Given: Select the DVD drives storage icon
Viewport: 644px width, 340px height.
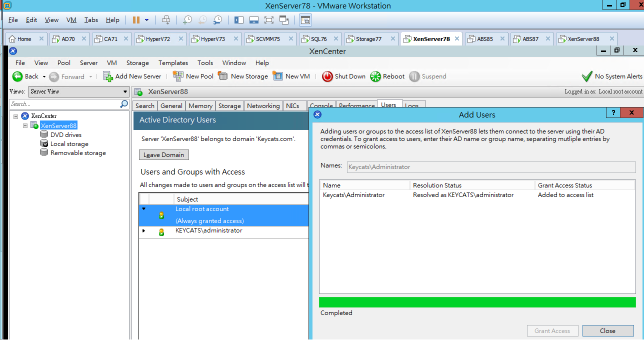Looking at the screenshot, I should pyautogui.click(x=44, y=135).
